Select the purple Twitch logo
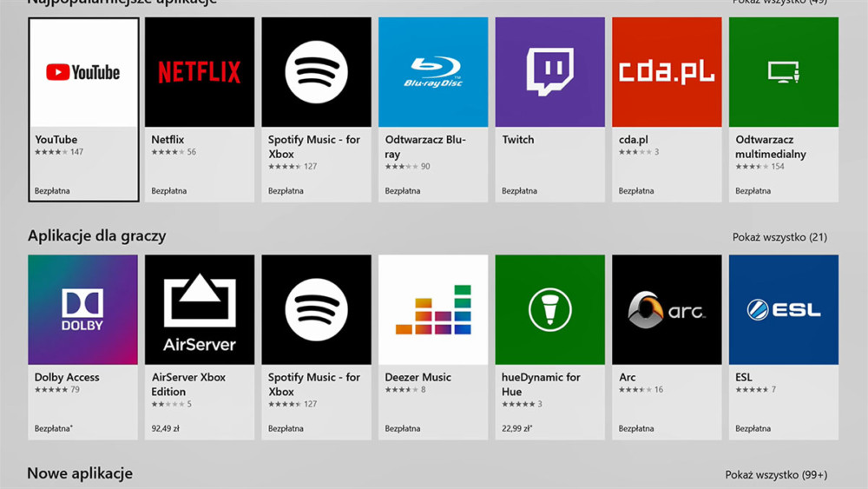This screenshot has height=489, width=868. click(550, 72)
